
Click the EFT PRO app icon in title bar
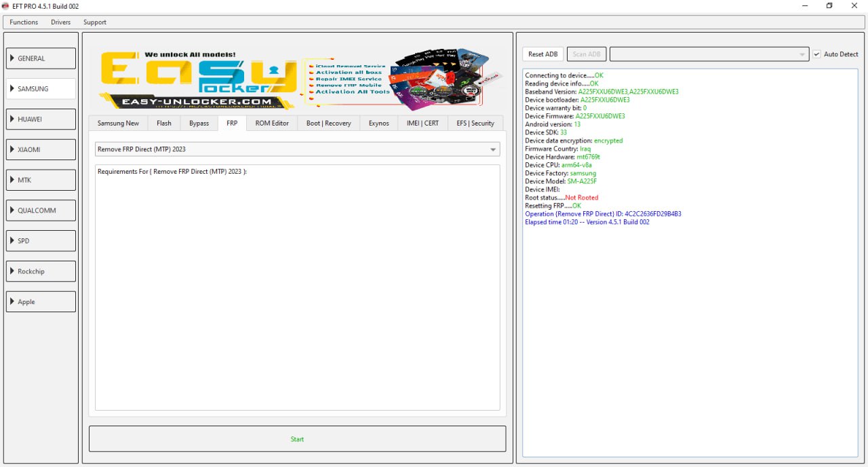coord(5,6)
